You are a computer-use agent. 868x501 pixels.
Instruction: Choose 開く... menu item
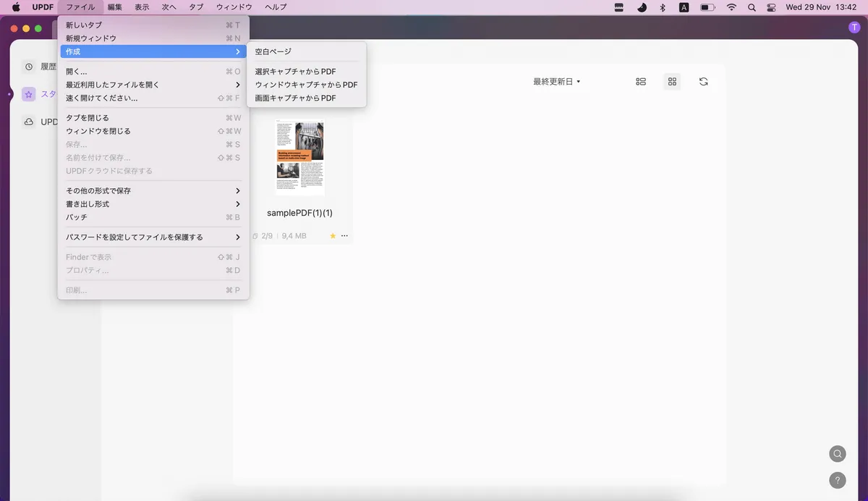pos(153,72)
